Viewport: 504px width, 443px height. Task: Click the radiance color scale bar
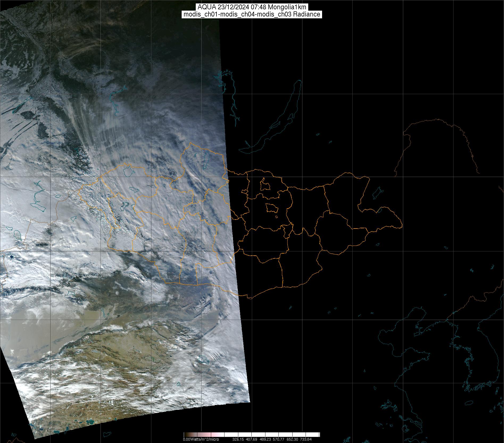click(252, 435)
